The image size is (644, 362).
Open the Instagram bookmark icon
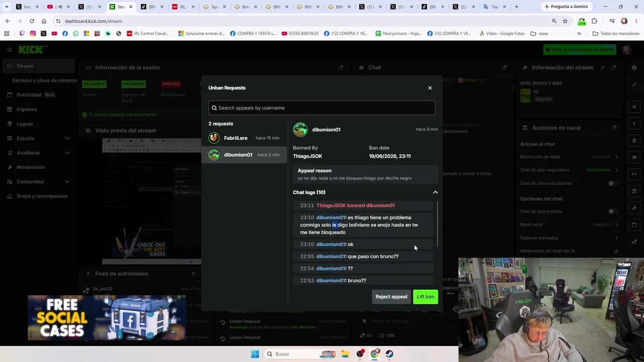pyautogui.click(x=33, y=34)
